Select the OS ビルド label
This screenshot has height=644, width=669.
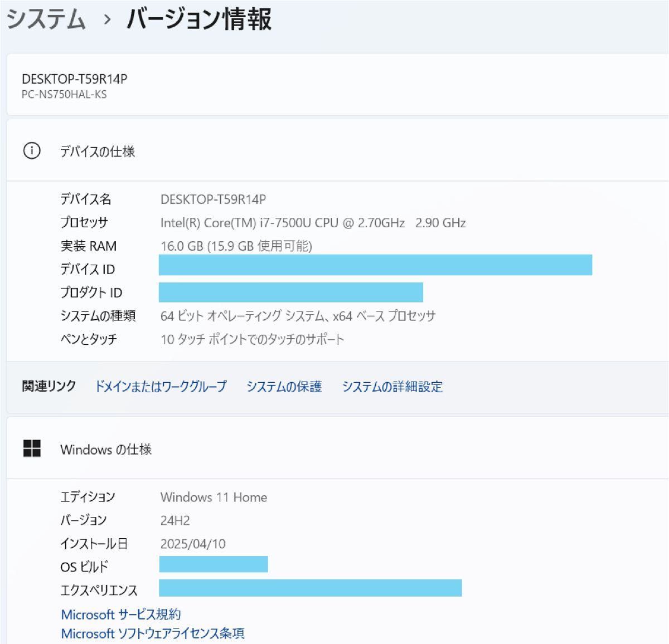click(x=84, y=567)
